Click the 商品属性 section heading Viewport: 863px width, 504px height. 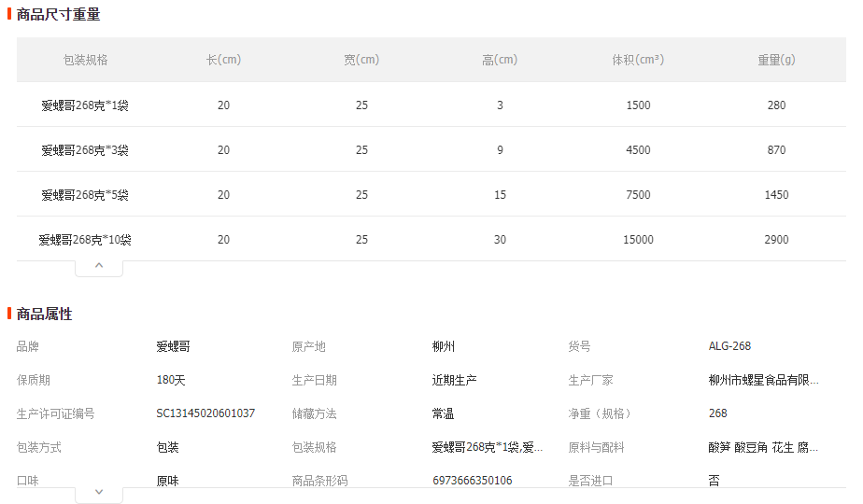45,315
